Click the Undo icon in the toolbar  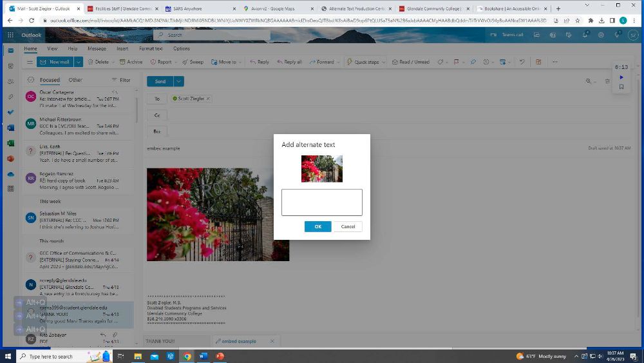click(522, 62)
